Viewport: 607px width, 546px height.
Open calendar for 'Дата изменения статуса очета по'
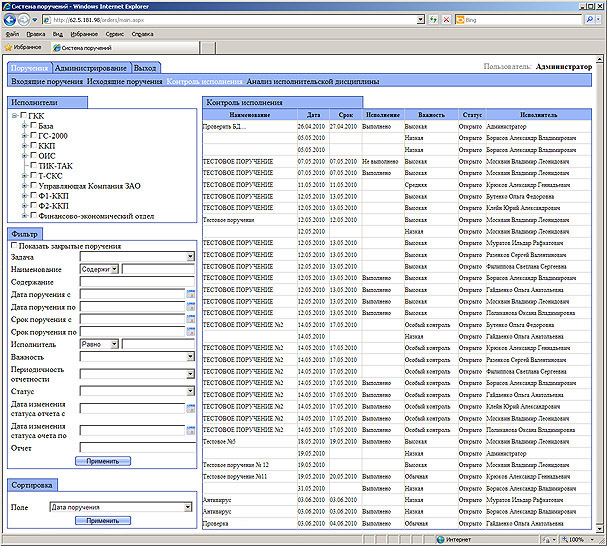(x=191, y=431)
